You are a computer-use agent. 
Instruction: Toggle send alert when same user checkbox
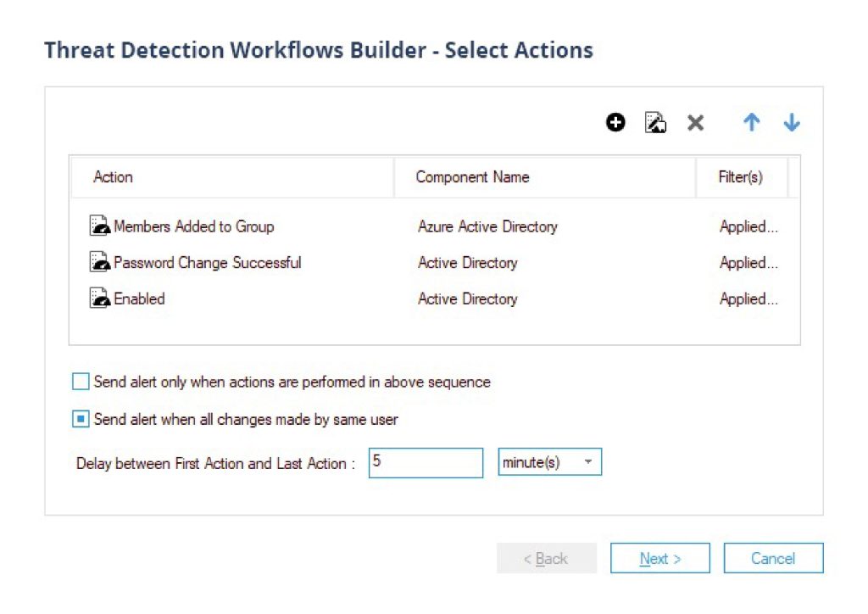tap(81, 419)
